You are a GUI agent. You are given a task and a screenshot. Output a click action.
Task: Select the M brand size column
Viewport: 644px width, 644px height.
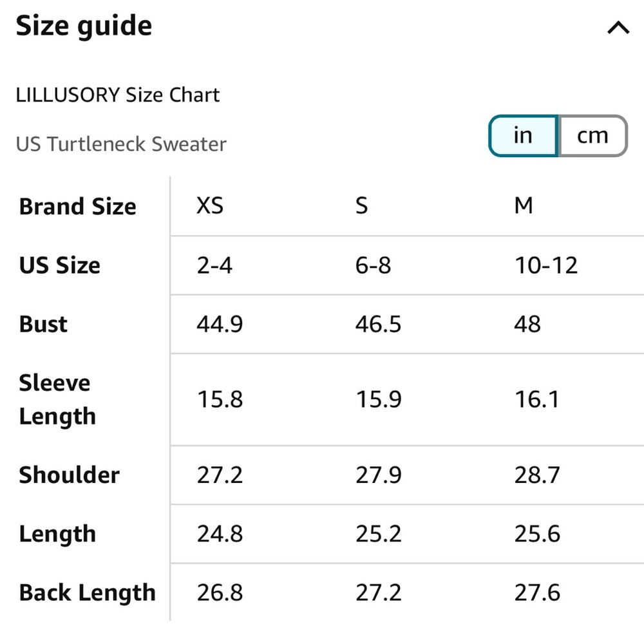point(524,205)
